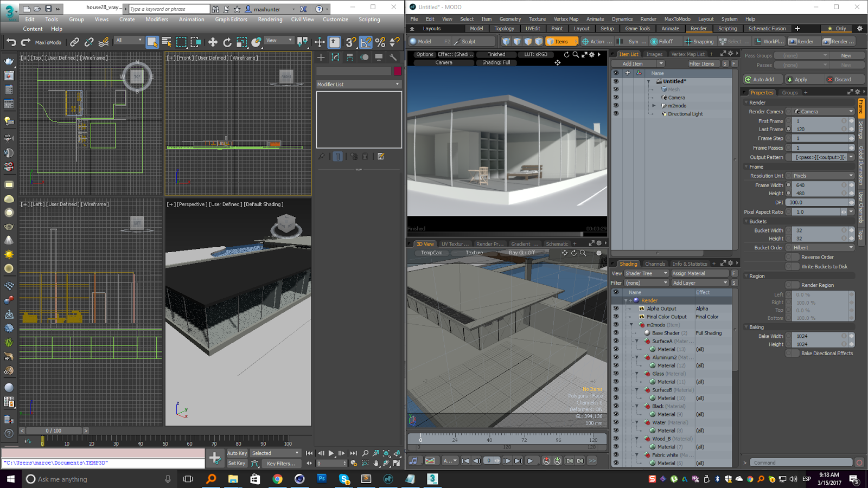Screen dimensions: 868x488
Task: Open Select by Name in 3ds Max
Action: click(x=167, y=42)
